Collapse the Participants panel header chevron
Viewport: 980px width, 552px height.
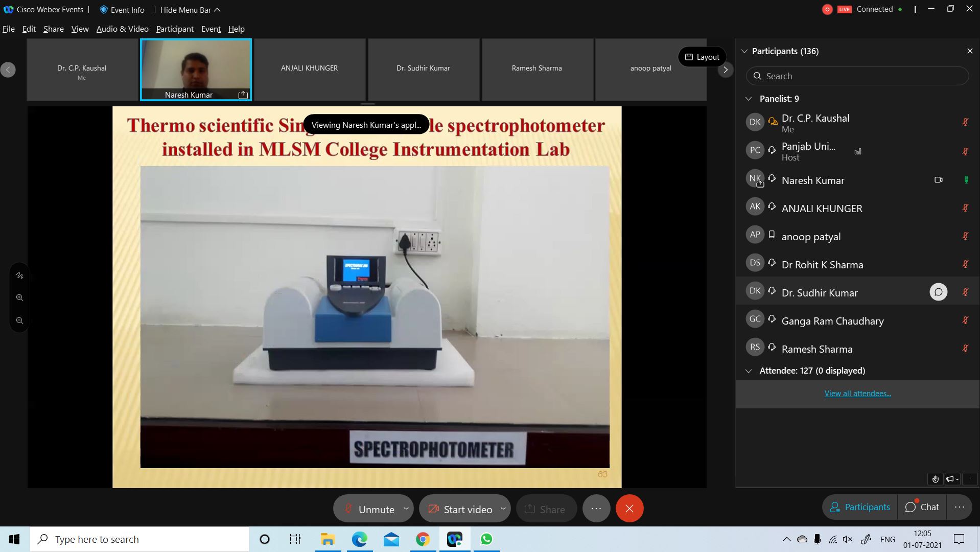[x=744, y=51]
